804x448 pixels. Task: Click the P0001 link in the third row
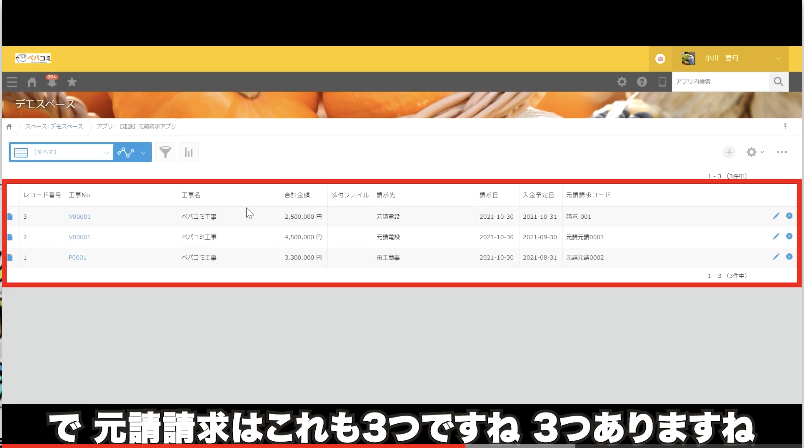(77, 257)
